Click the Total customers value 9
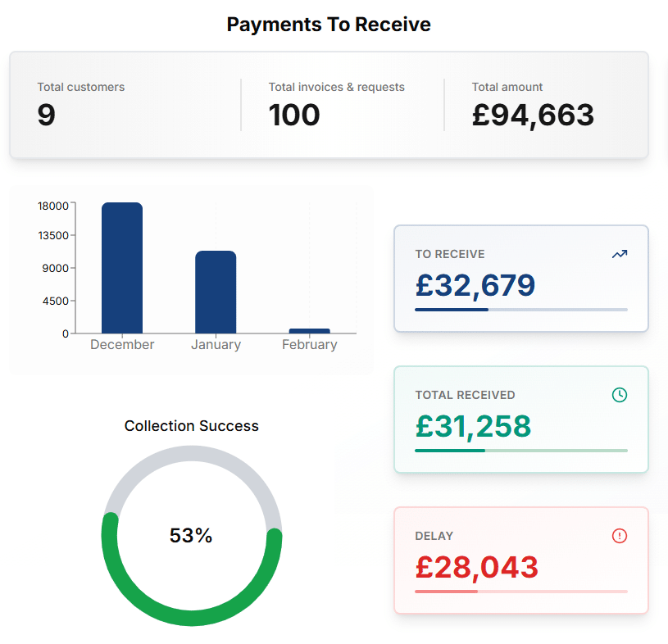This screenshot has height=644, width=668. [x=46, y=116]
